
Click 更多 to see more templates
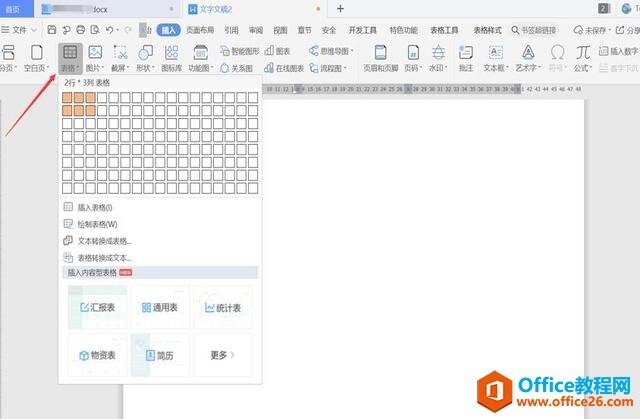222,354
